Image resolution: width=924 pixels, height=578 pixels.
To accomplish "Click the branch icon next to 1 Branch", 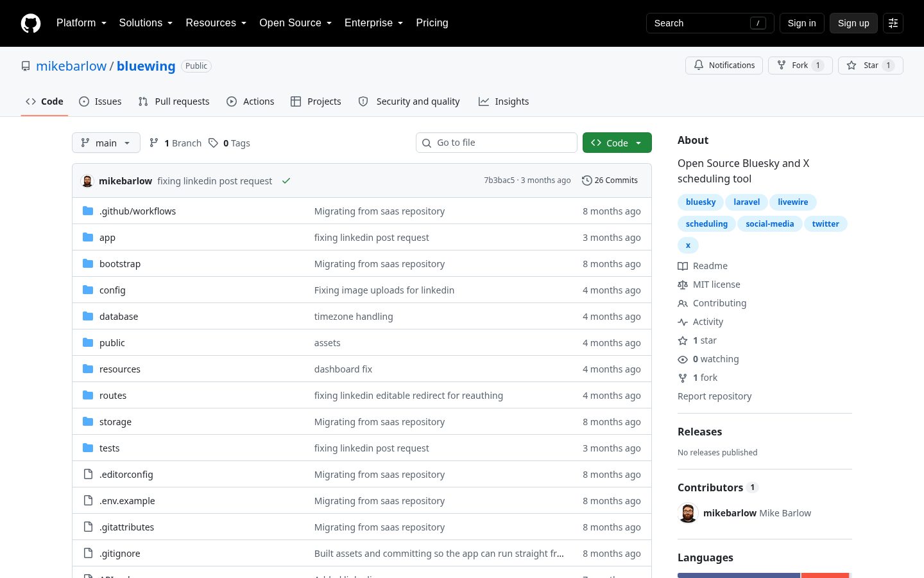I will pos(154,143).
